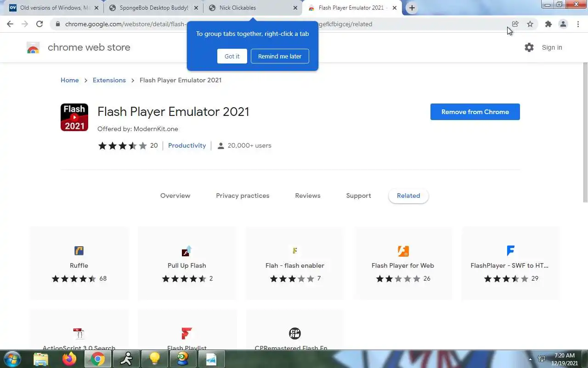Switch to the Overview tab
588x368 pixels.
175,195
